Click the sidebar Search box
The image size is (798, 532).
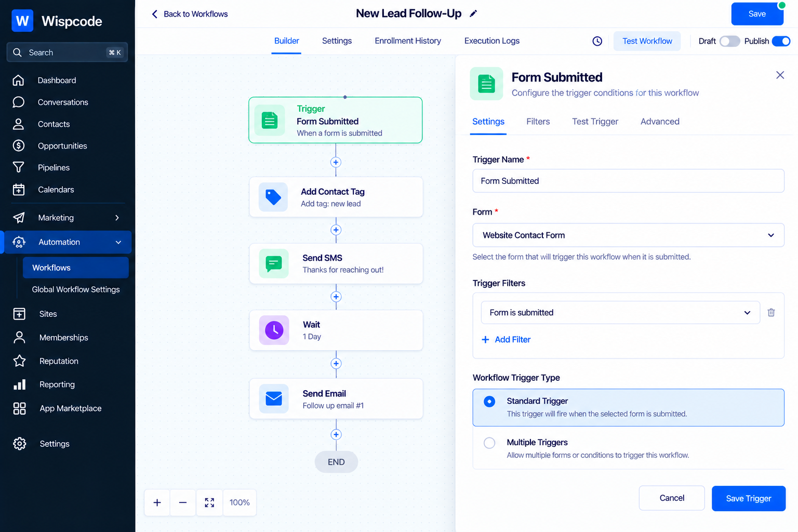[67, 52]
